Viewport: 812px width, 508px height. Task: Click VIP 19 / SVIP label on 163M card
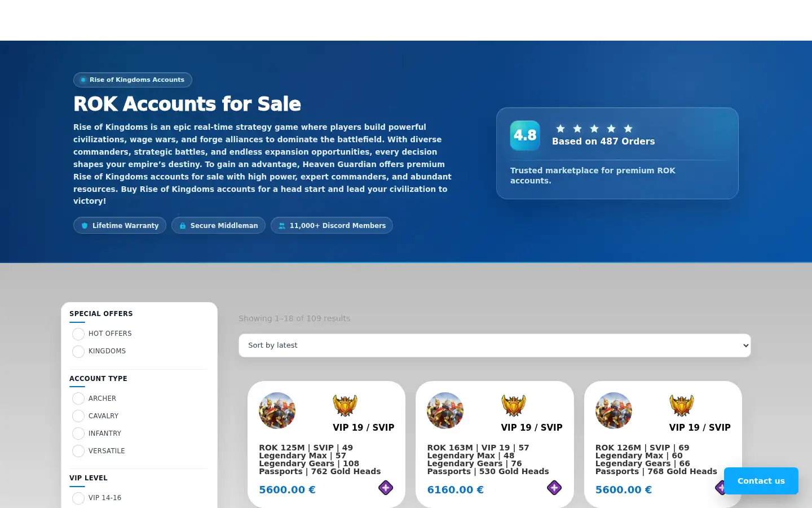point(532,428)
